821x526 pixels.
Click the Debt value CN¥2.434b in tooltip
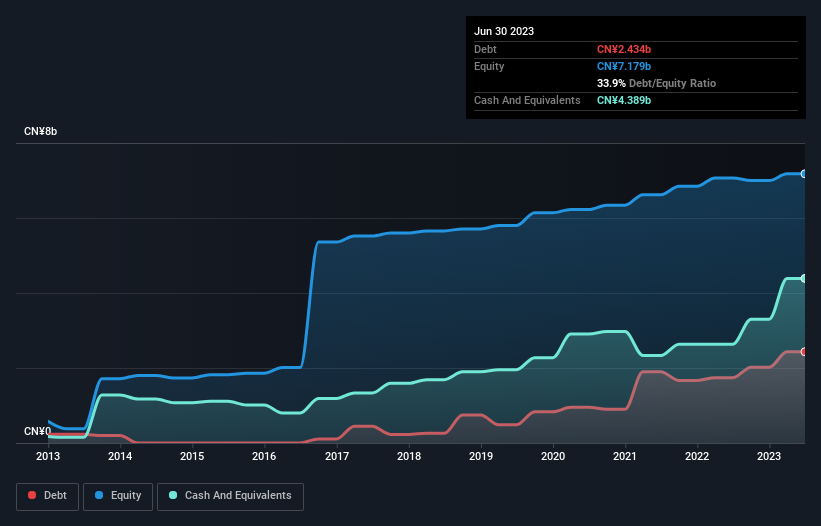[x=624, y=49]
